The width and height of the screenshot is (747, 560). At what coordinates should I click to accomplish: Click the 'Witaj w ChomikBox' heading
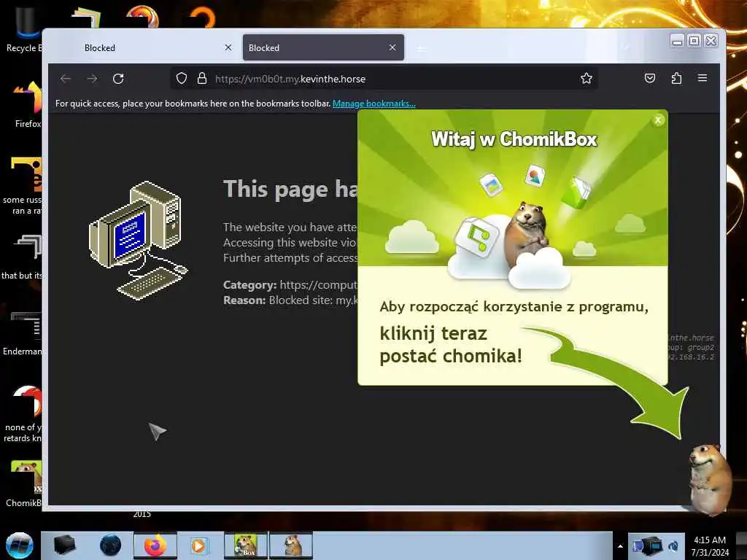click(x=514, y=139)
